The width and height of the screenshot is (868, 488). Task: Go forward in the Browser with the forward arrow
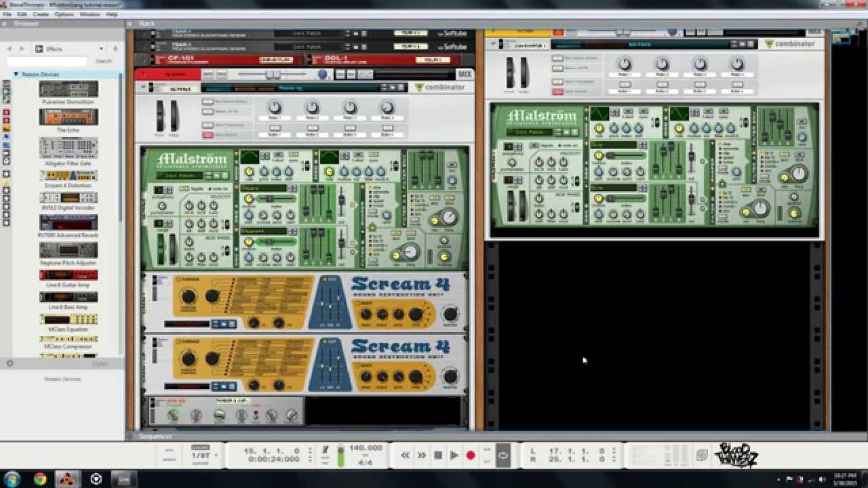(x=22, y=49)
